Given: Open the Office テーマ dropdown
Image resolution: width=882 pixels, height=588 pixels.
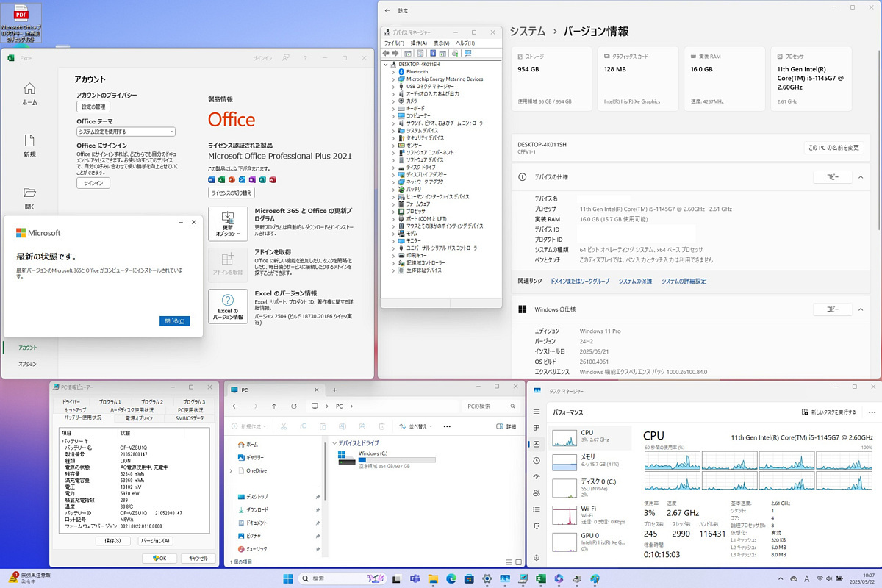Looking at the screenshot, I should (126, 132).
